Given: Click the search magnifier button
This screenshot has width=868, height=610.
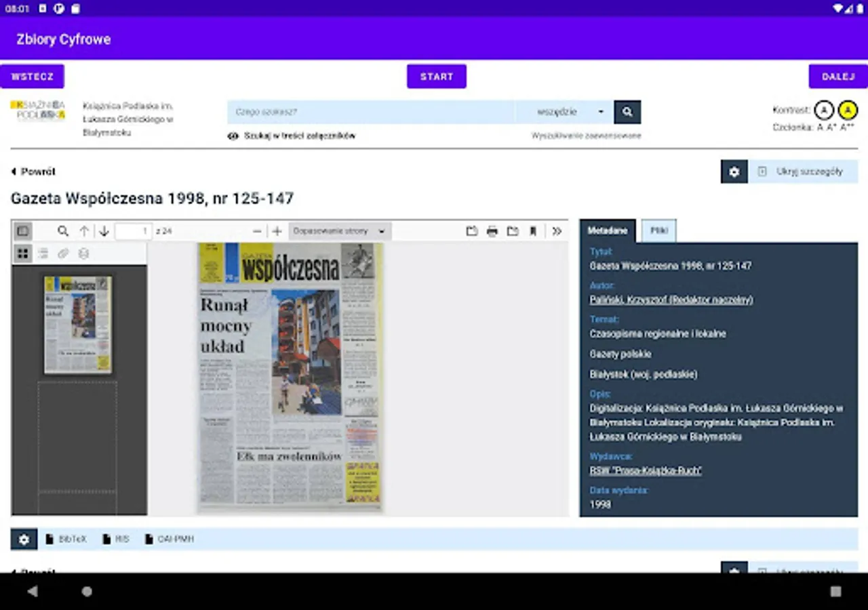Looking at the screenshot, I should click(x=627, y=112).
